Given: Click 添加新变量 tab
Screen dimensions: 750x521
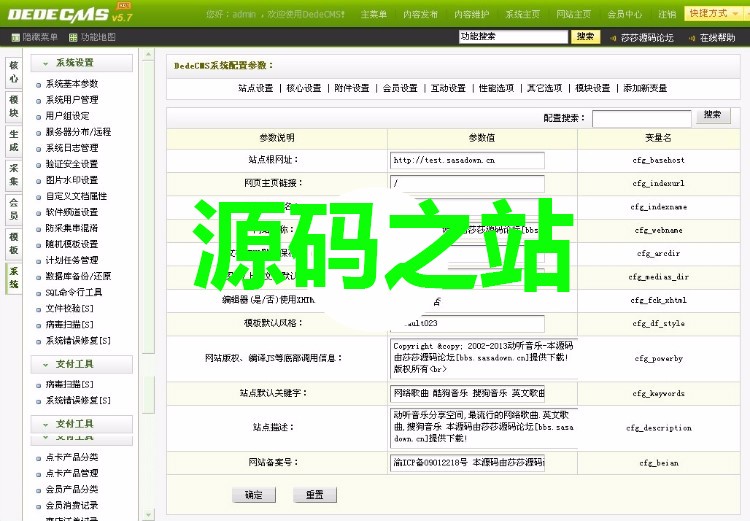Looking at the screenshot, I should (x=645, y=88).
